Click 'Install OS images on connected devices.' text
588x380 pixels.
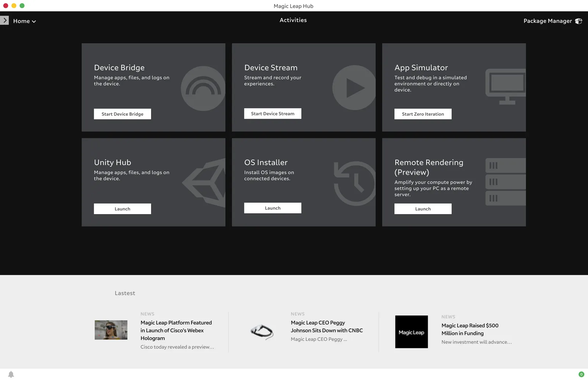tap(269, 175)
